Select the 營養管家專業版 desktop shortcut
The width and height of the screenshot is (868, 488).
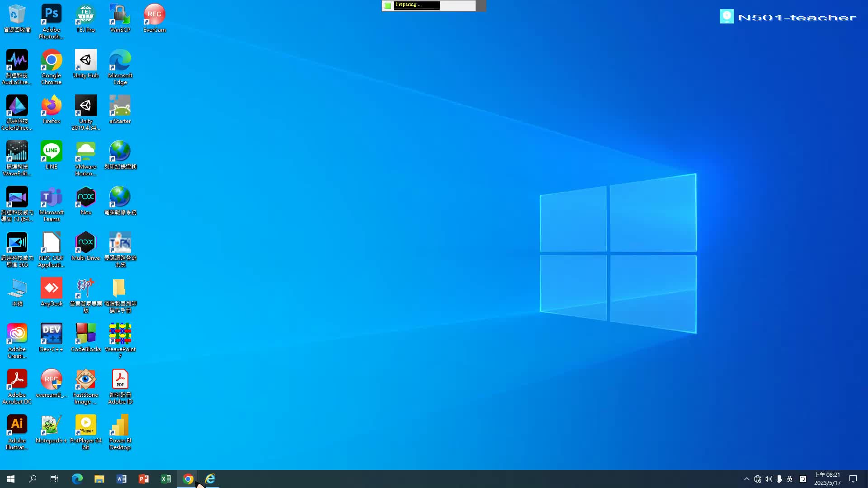tap(85, 295)
